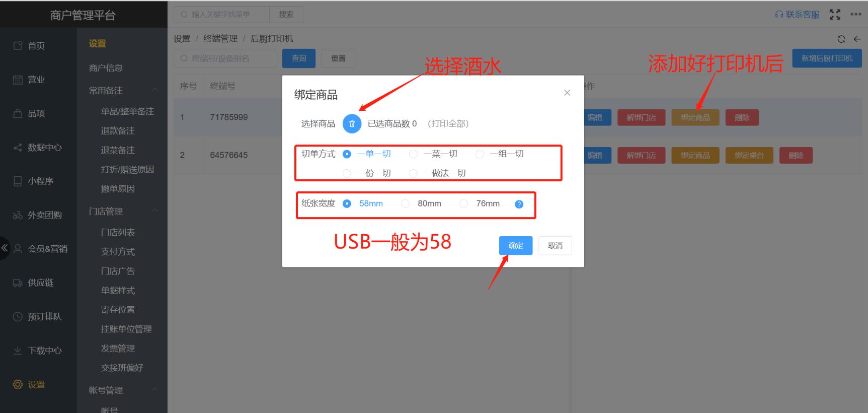The width and height of the screenshot is (868, 413).
Task: Collapse the 门店管理 submenu group
Action: click(155, 211)
